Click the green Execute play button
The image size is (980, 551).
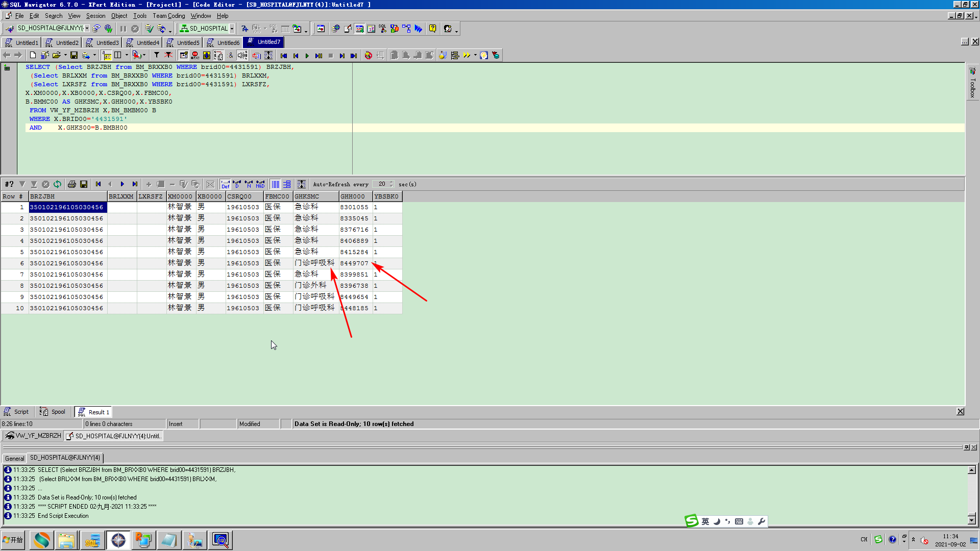pyautogui.click(x=307, y=56)
